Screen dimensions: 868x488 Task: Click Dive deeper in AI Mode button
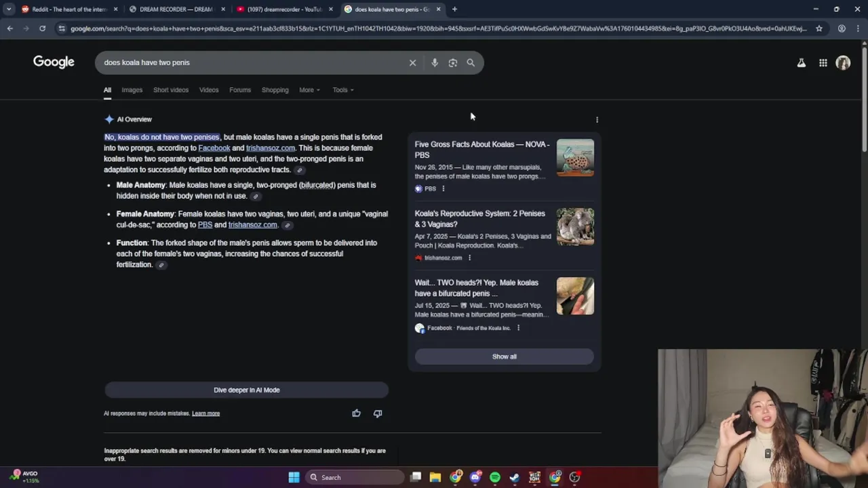(x=247, y=390)
